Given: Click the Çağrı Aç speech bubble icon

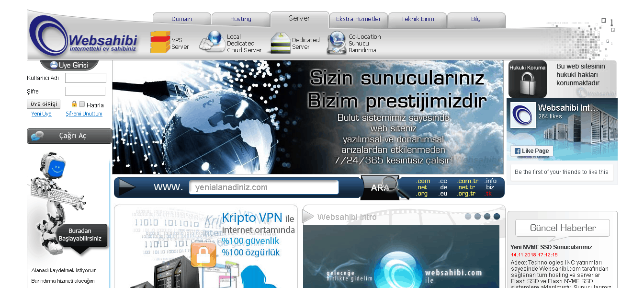Looking at the screenshot, I should pyautogui.click(x=37, y=136).
